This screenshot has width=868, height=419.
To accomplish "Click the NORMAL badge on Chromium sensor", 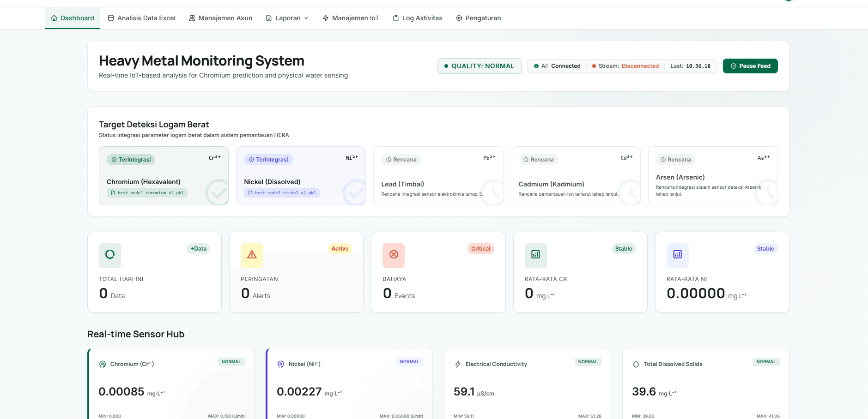I will point(231,362).
